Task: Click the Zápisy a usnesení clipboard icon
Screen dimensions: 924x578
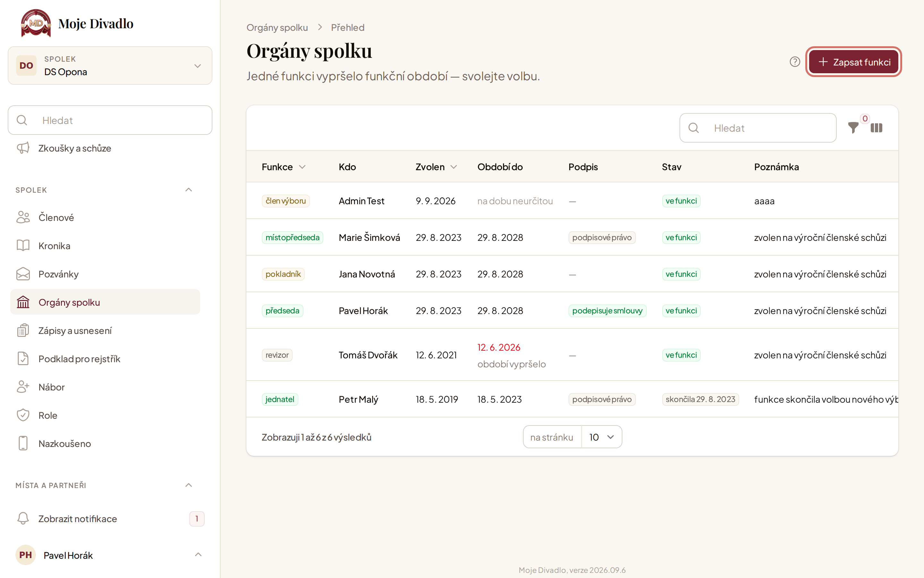Action: pyautogui.click(x=23, y=330)
